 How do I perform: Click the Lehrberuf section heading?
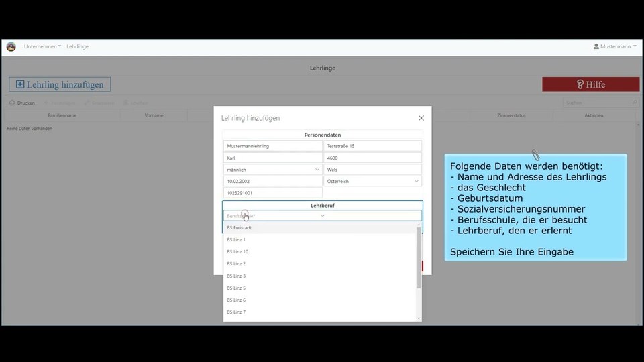[323, 206]
